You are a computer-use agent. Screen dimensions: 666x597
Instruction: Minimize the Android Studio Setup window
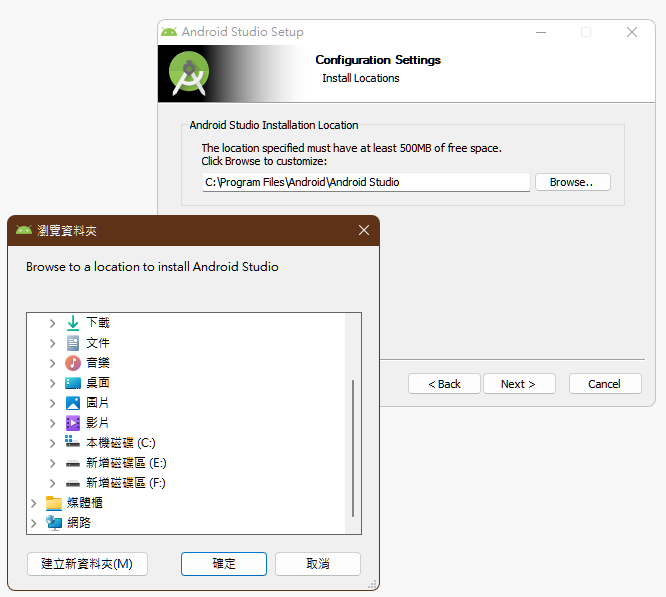pyautogui.click(x=541, y=32)
